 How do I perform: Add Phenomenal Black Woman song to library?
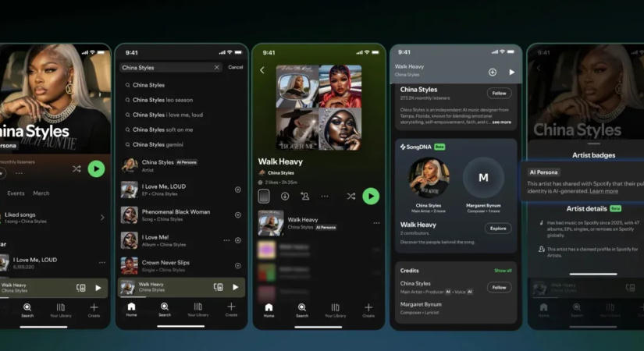click(238, 214)
